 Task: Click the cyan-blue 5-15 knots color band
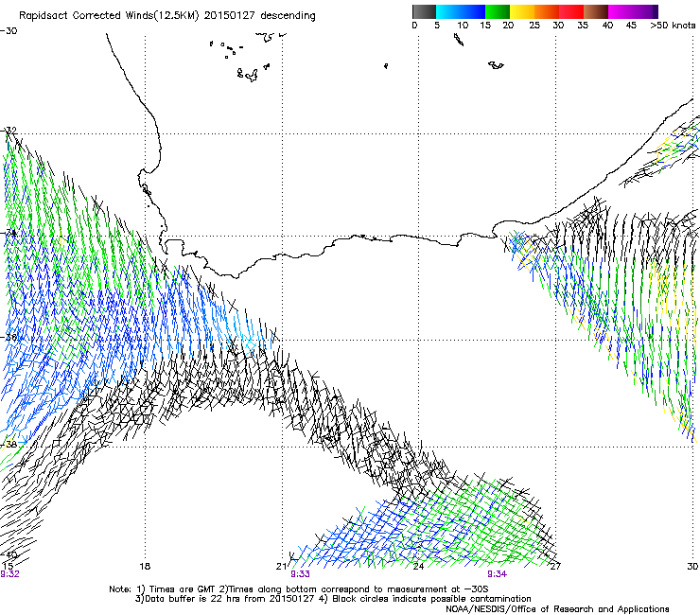[x=461, y=11]
